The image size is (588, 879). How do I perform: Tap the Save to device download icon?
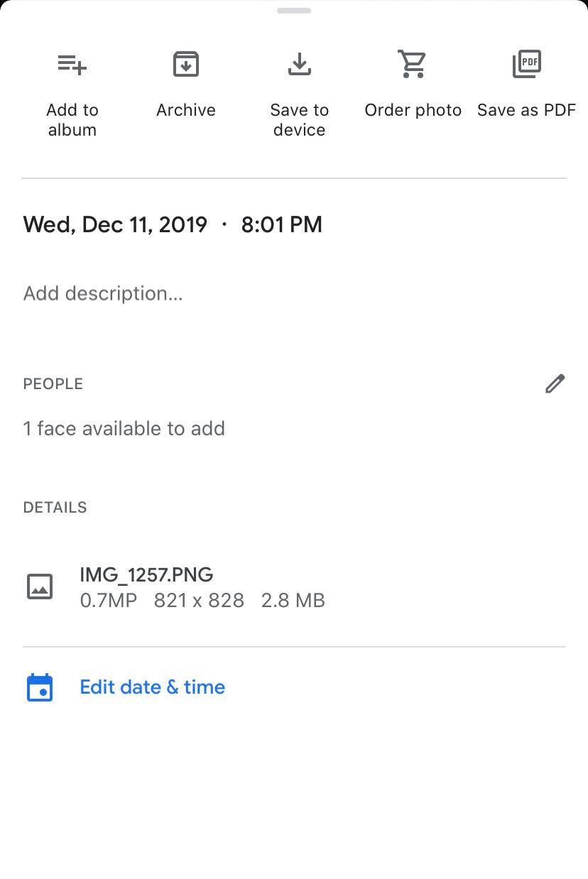[300, 64]
